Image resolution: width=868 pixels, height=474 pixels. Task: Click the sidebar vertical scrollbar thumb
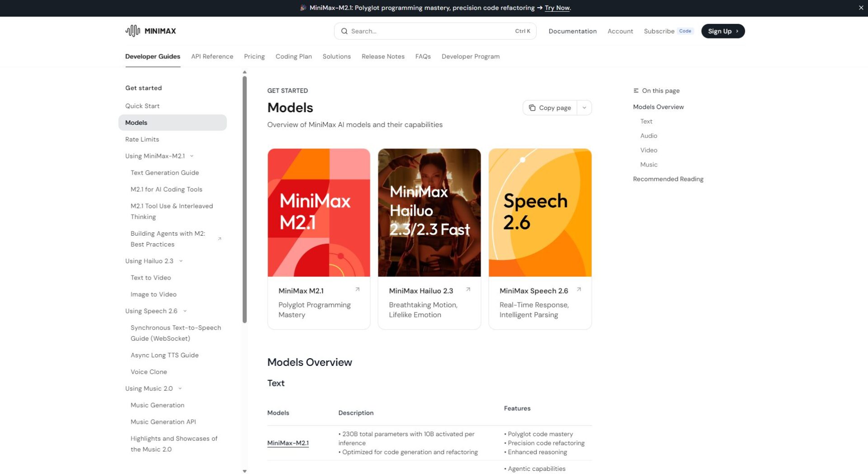pyautogui.click(x=245, y=199)
